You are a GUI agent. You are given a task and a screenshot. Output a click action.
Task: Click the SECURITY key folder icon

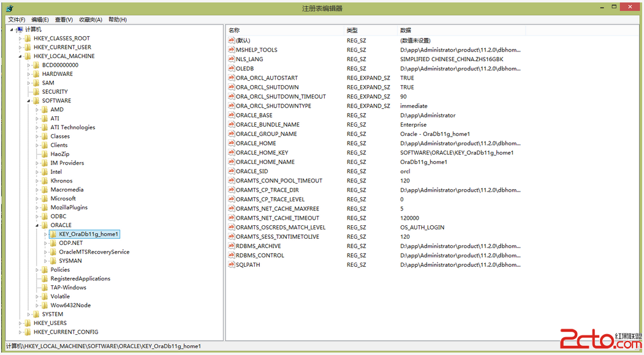pyautogui.click(x=36, y=92)
